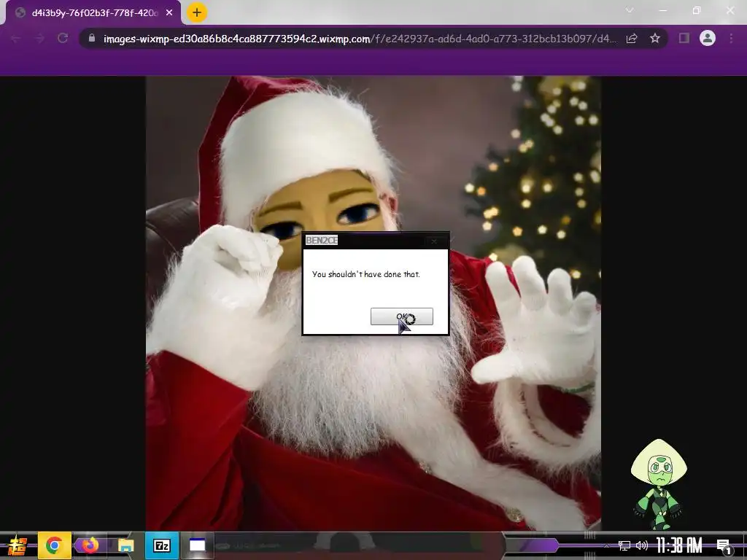Open Firefox from the taskbar

tap(90, 545)
